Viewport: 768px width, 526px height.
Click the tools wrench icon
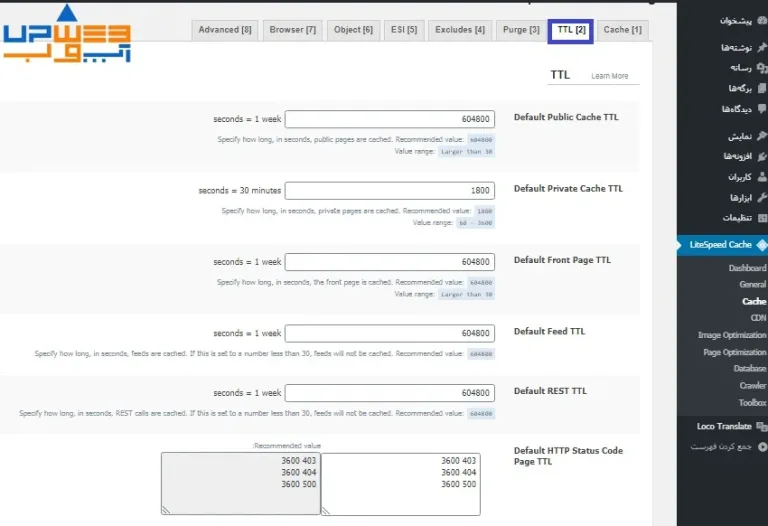762,197
